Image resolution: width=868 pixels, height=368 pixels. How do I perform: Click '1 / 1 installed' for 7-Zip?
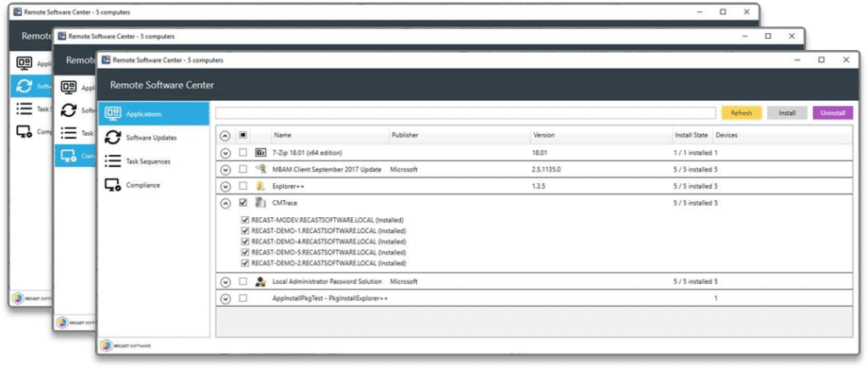[693, 152]
